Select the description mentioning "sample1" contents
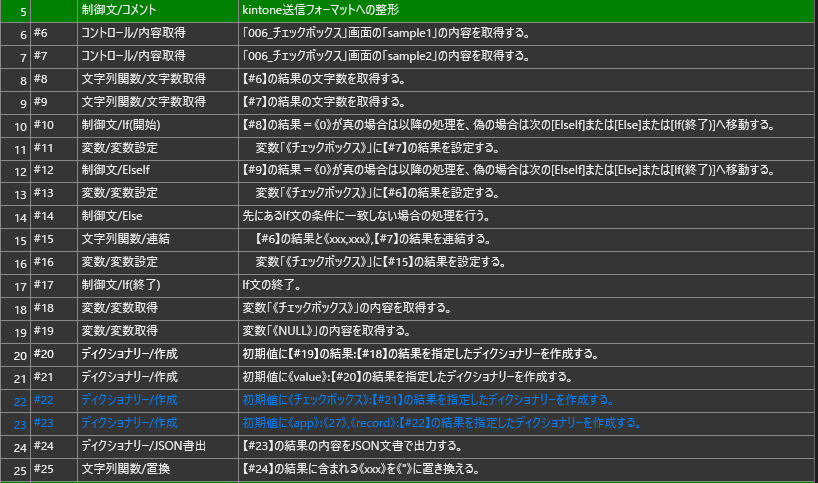 point(385,33)
